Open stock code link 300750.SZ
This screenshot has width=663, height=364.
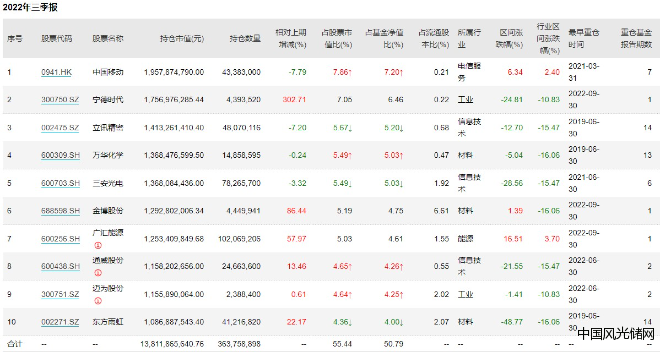[60, 100]
